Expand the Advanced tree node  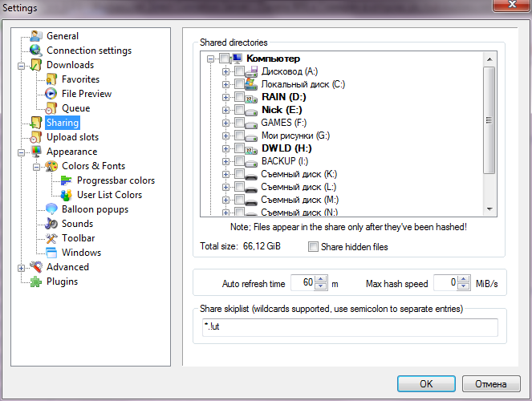click(x=21, y=268)
